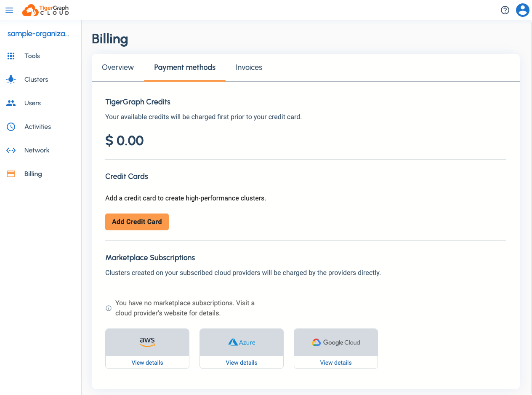The image size is (532, 395).
Task: Click the user account avatar icon
Action: tap(522, 10)
